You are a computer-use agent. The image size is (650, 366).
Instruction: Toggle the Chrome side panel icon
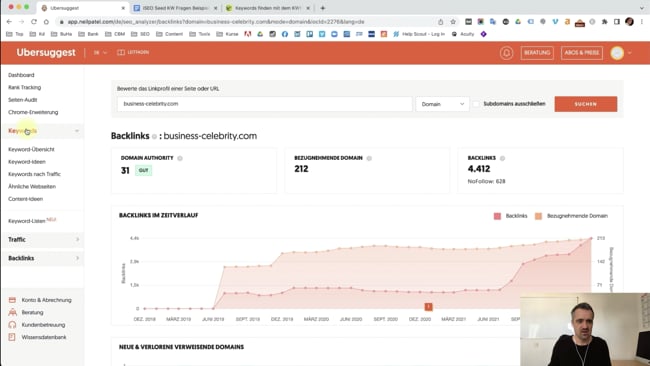coord(617,22)
